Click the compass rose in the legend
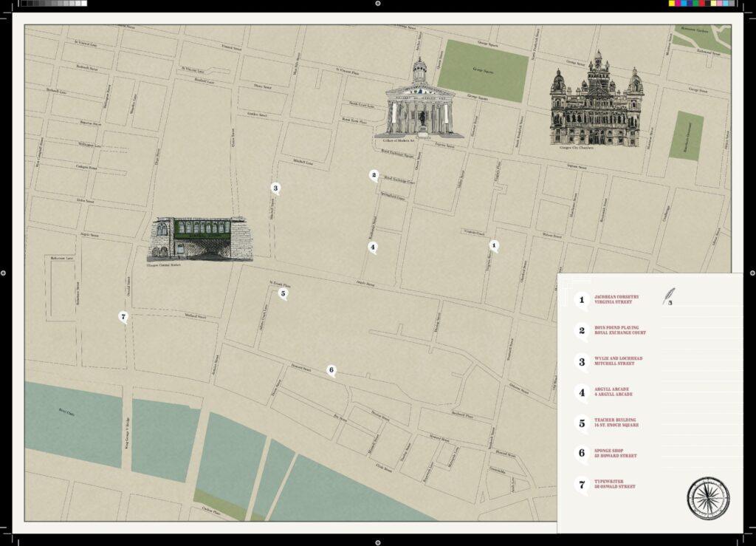 [x=707, y=496]
